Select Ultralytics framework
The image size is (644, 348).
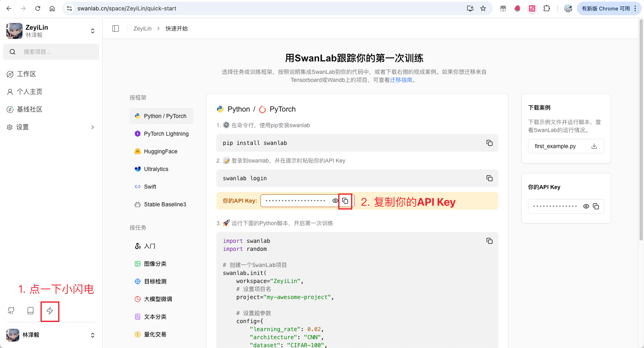point(161,169)
